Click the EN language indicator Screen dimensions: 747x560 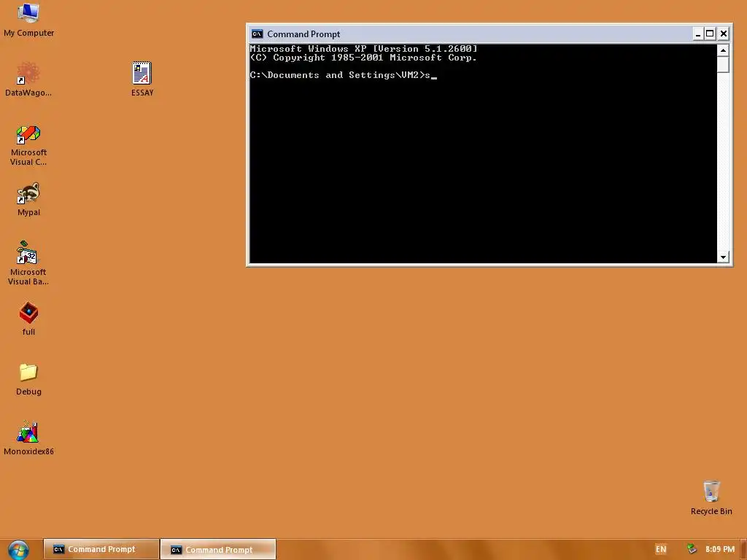click(x=661, y=549)
